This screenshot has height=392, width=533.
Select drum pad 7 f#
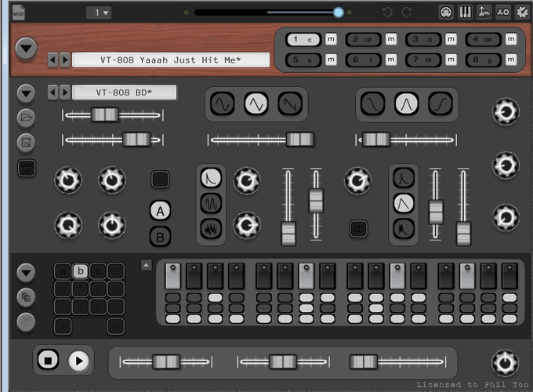tap(423, 60)
